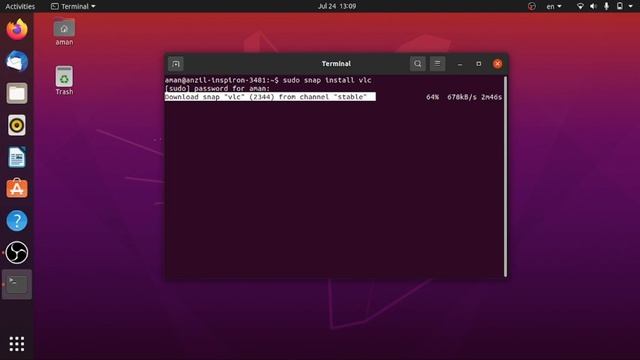Open the aman home folder on desktop
Viewport: 640px width, 360px height.
click(x=64, y=31)
